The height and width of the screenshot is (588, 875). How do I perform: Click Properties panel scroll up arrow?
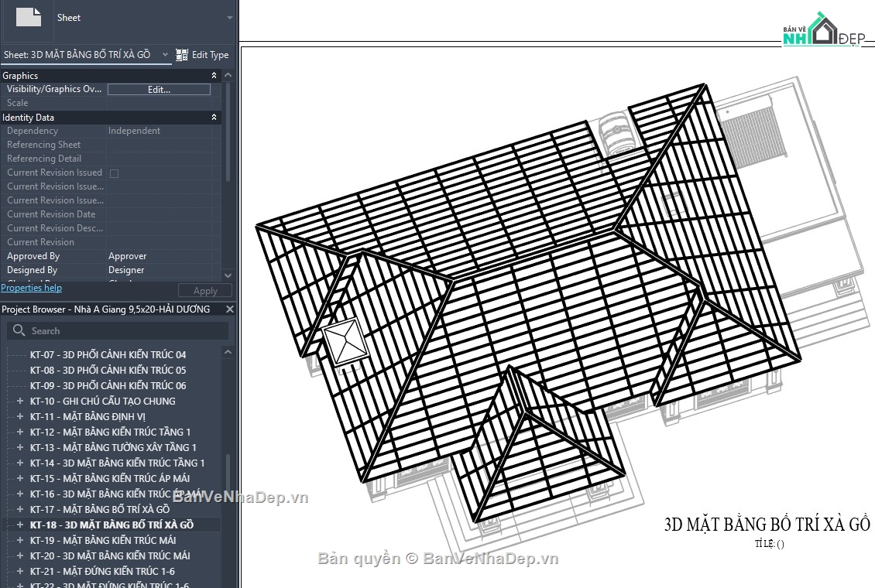228,75
